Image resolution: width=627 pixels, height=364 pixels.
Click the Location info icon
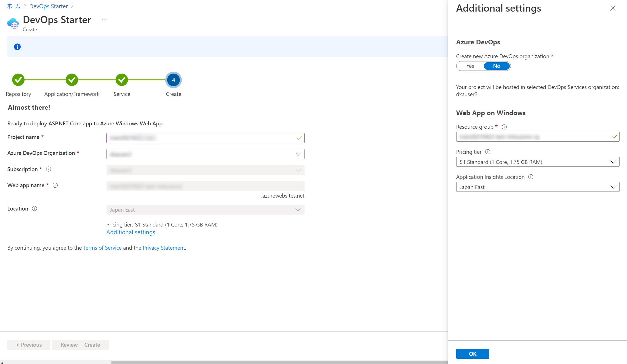[34, 209]
